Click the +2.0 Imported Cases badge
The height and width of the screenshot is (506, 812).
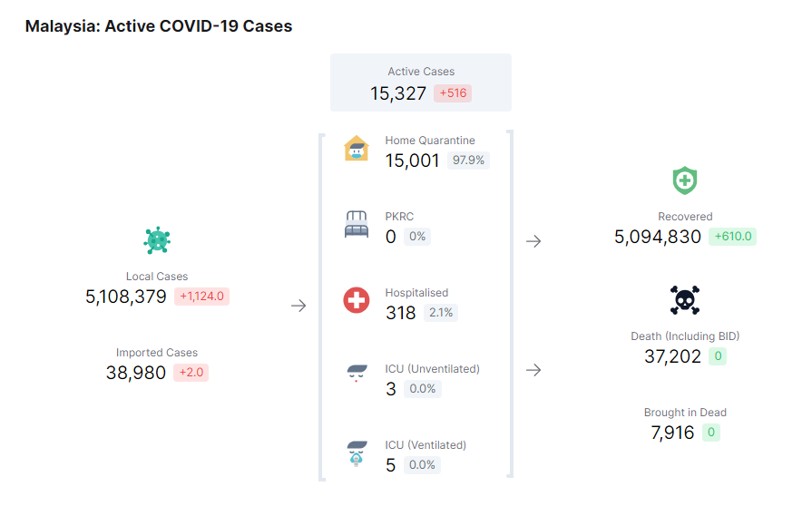(x=191, y=373)
